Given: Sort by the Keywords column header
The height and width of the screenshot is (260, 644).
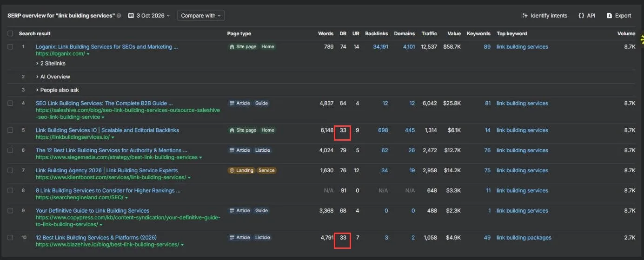Looking at the screenshot, I should [478, 33].
